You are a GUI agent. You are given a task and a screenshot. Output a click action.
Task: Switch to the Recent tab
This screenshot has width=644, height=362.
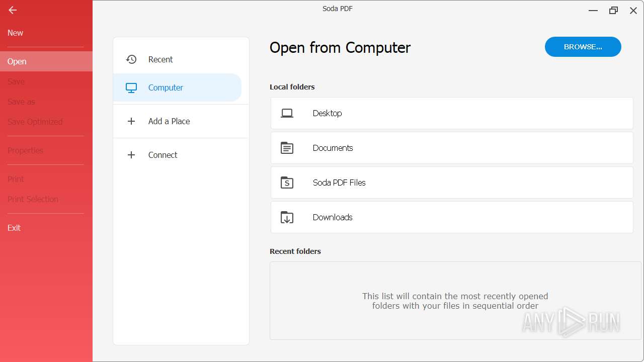[177, 59]
